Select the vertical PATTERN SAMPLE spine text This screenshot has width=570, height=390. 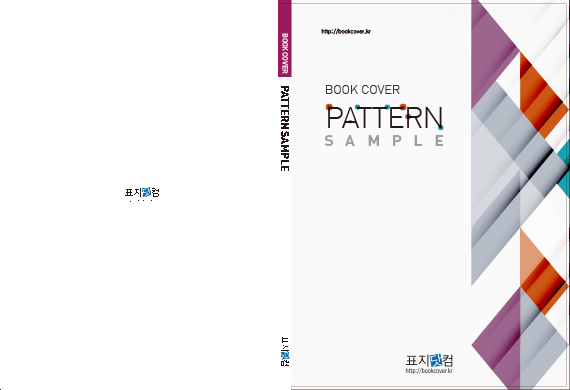[285, 128]
